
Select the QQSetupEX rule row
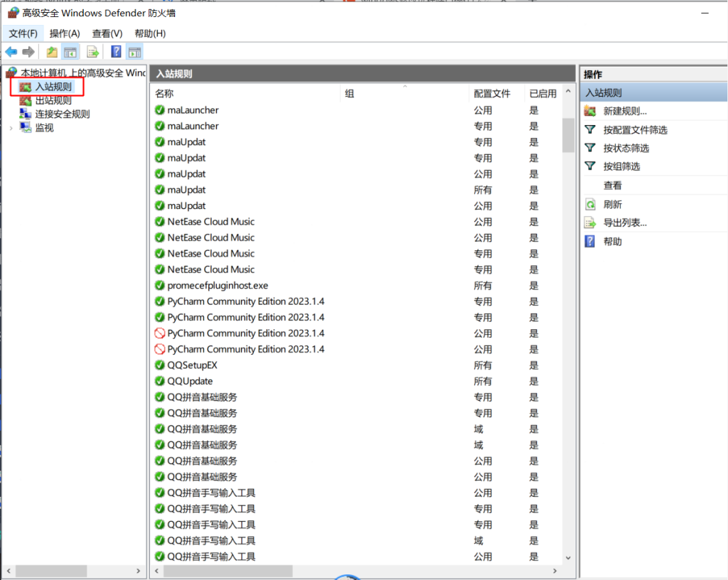tap(356, 365)
